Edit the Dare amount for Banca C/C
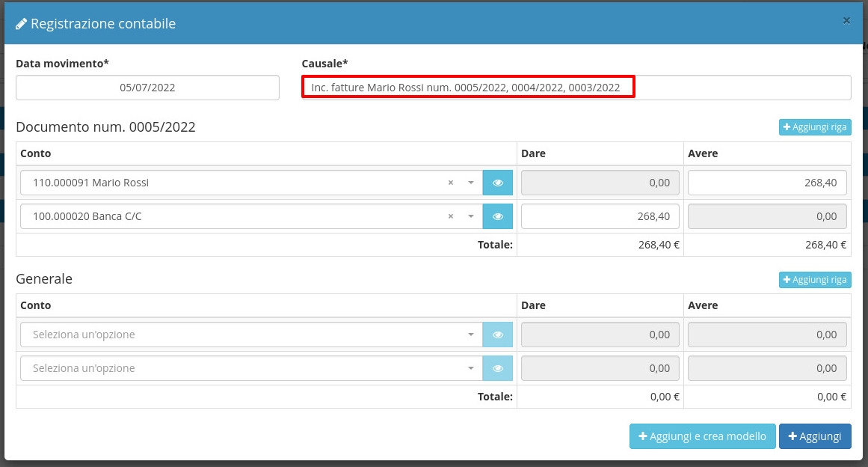This screenshot has height=467, width=868. point(600,216)
